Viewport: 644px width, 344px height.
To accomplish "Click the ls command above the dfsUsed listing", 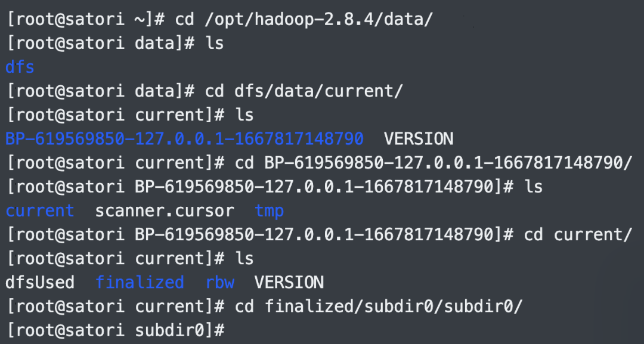I will (244, 259).
